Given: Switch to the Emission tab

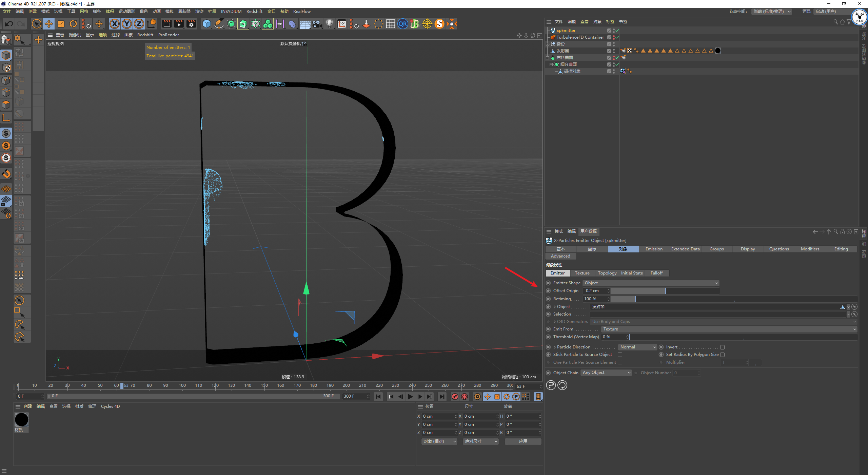Looking at the screenshot, I should (654, 249).
